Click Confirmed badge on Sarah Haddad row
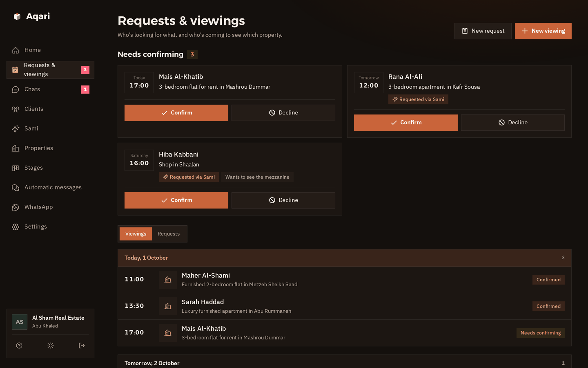The image size is (588, 368). point(548,306)
